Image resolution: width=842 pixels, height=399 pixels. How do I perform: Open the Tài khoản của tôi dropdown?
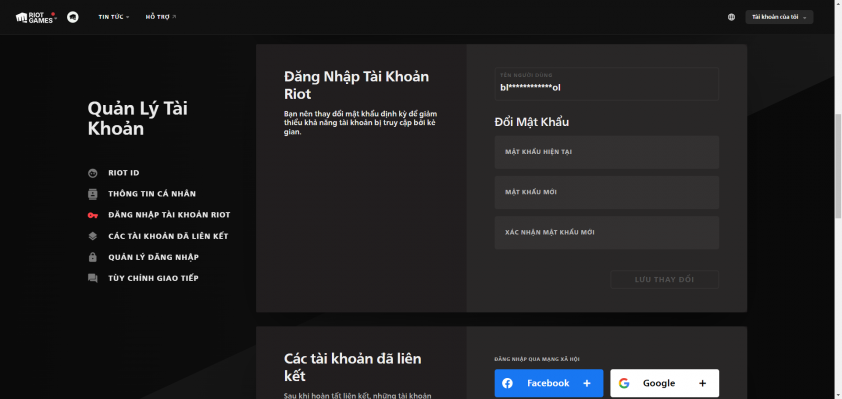tap(779, 17)
